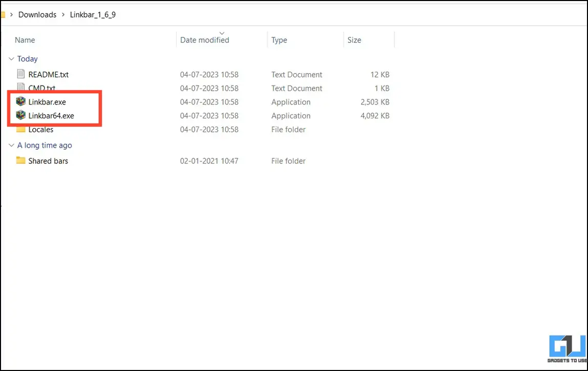Screen dimensions: 588x371
Task: Click the 12 KB size value
Action: pos(380,74)
